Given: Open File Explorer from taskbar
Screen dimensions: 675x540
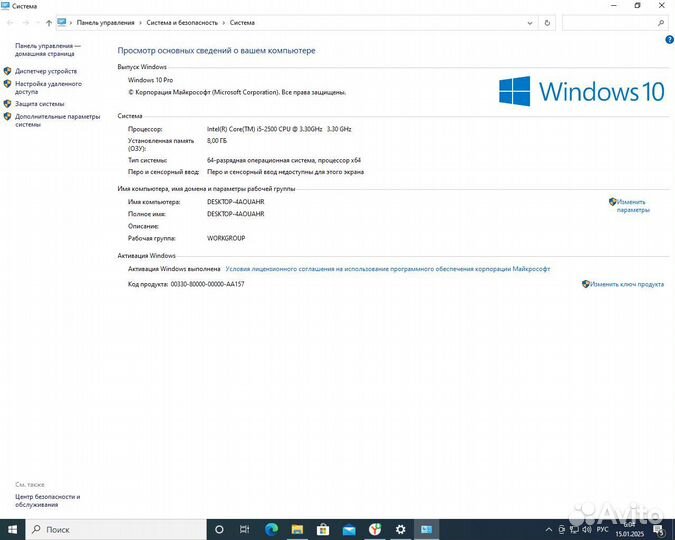Looking at the screenshot, I should point(297,529).
